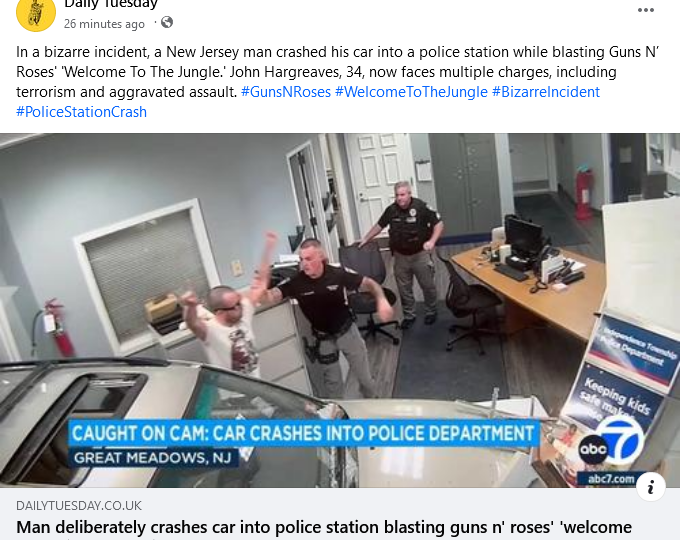Click the abc7 logo in the thumbnail
The image size is (680, 540).
point(611,443)
